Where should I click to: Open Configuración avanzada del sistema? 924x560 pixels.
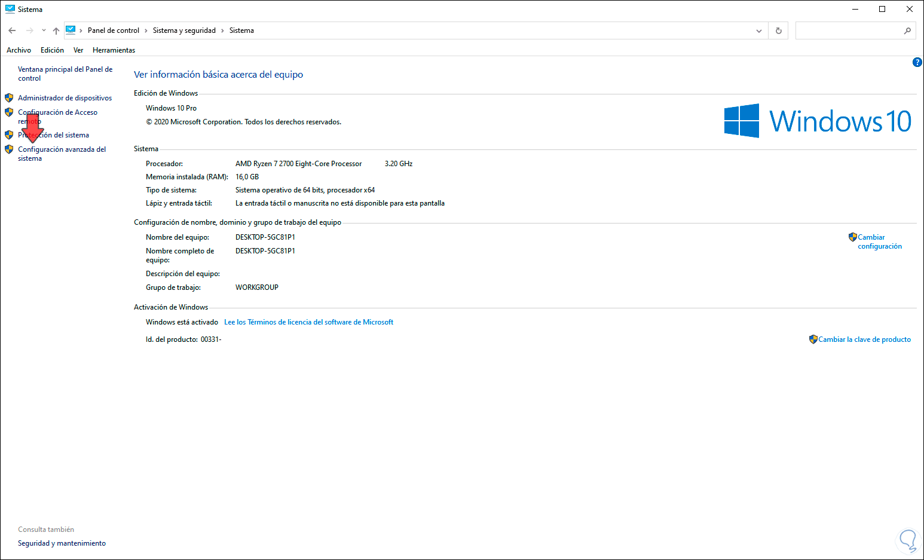(62, 154)
